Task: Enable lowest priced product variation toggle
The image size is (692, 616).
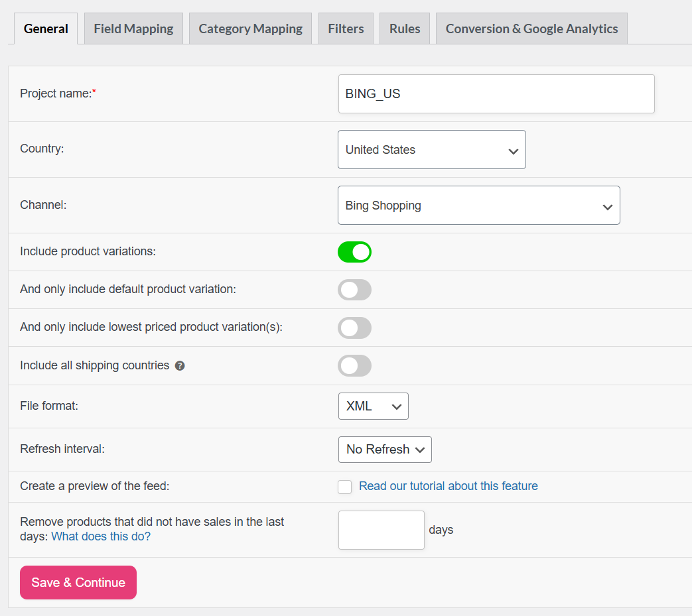Action: coord(354,328)
